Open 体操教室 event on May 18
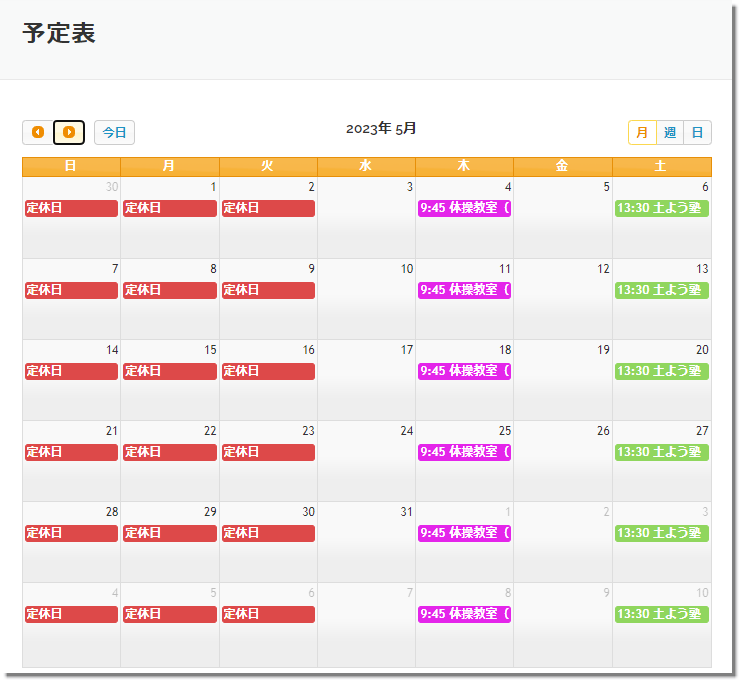This screenshot has width=739, height=680. pyautogui.click(x=464, y=371)
